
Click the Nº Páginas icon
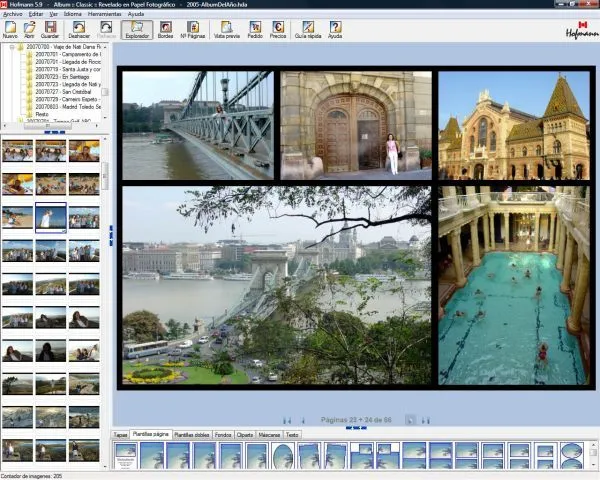tap(193, 29)
